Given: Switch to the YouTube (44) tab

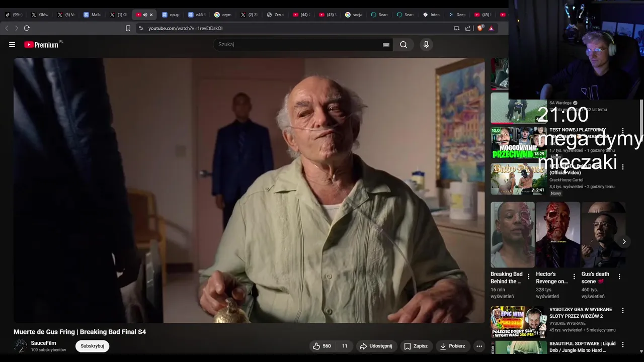Looking at the screenshot, I should tap(301, 15).
